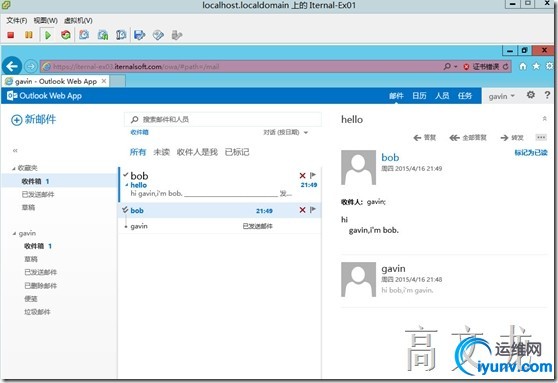Click the search mail and people field

[223, 119]
